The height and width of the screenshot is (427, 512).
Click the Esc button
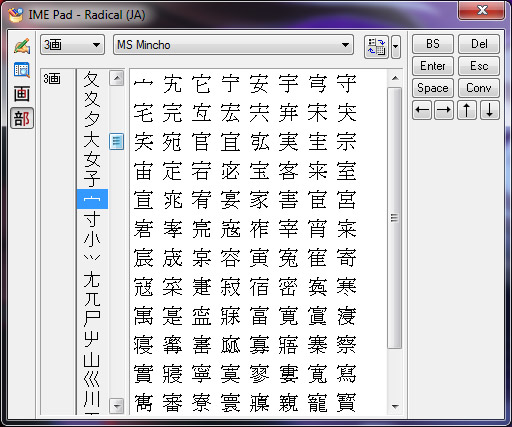click(479, 66)
